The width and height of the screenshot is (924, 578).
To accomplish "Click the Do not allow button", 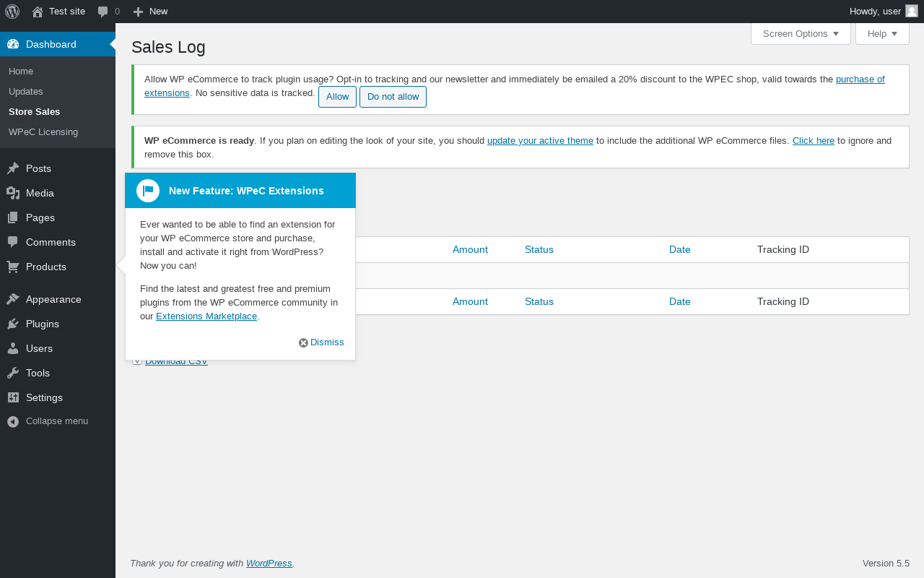I will click(393, 97).
